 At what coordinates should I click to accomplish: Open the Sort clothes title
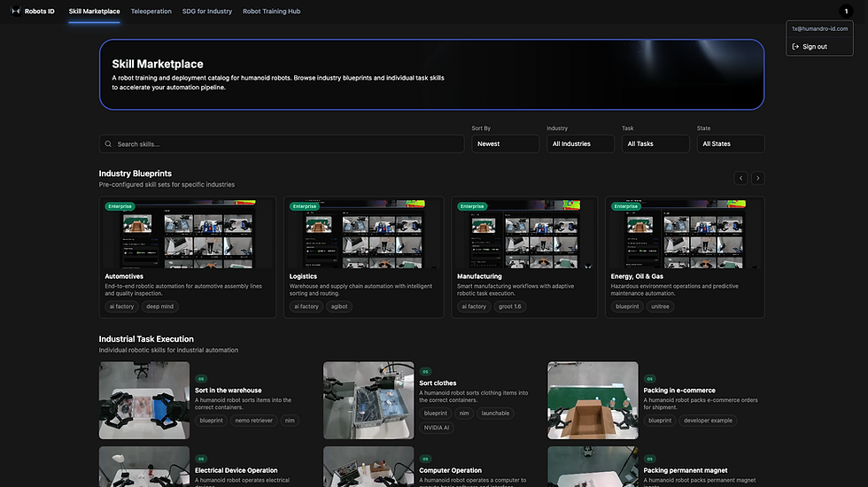(x=438, y=383)
